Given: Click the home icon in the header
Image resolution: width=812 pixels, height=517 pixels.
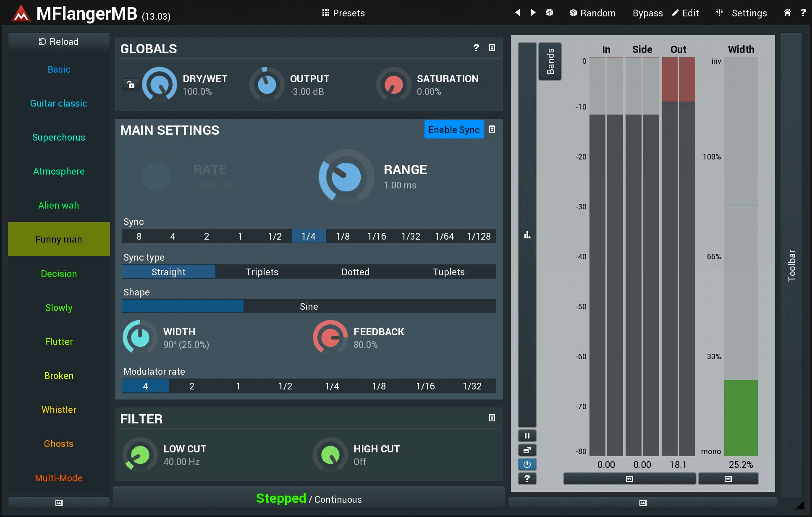Looking at the screenshot, I should click(x=787, y=13).
